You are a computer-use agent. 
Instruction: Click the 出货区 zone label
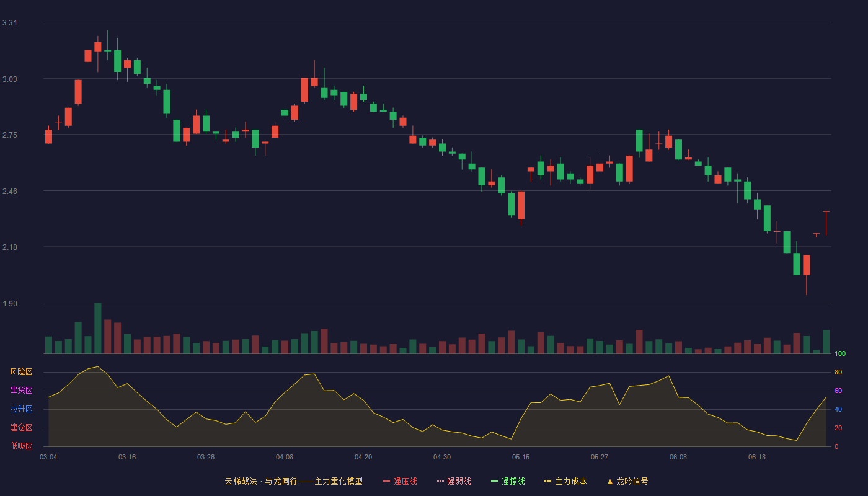pos(21,391)
